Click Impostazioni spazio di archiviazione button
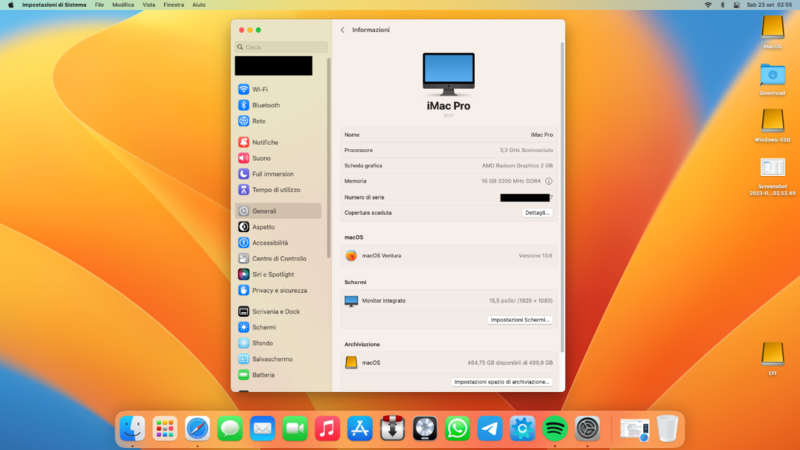The image size is (800, 450). pyautogui.click(x=502, y=382)
